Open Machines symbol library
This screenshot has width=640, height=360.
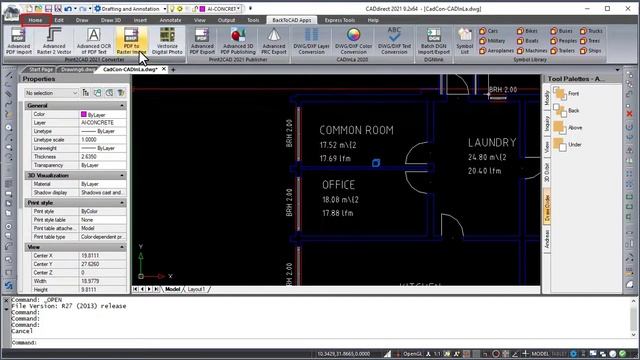pos(532,51)
